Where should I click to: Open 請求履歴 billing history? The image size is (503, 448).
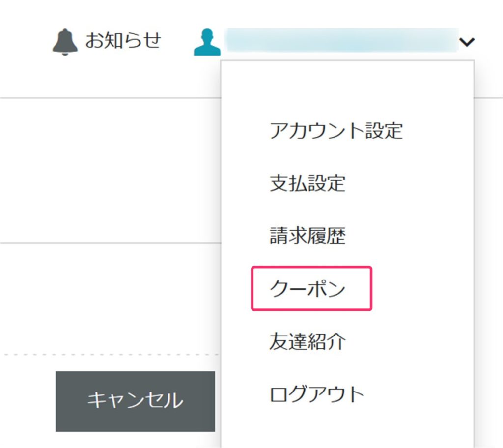point(307,236)
